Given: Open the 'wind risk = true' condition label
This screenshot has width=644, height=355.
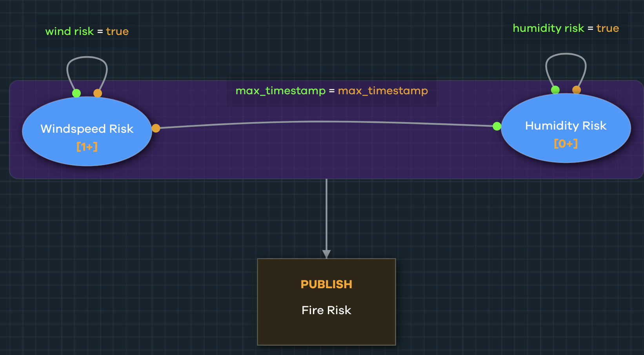Looking at the screenshot, I should pos(87,31).
